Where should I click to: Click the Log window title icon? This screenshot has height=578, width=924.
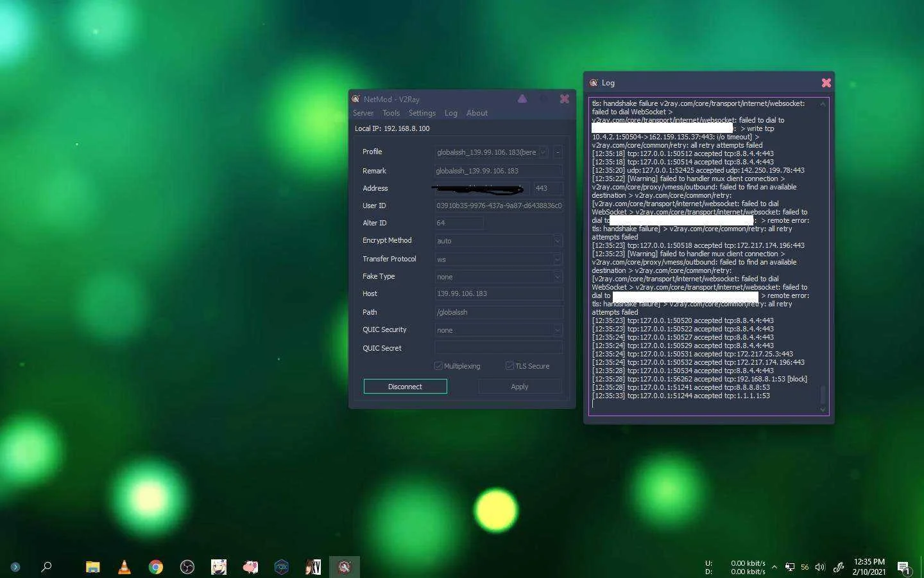pyautogui.click(x=594, y=83)
